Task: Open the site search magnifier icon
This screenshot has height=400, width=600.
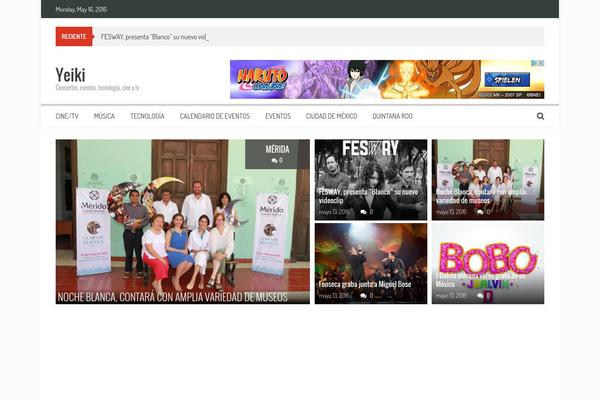Action: (x=540, y=116)
